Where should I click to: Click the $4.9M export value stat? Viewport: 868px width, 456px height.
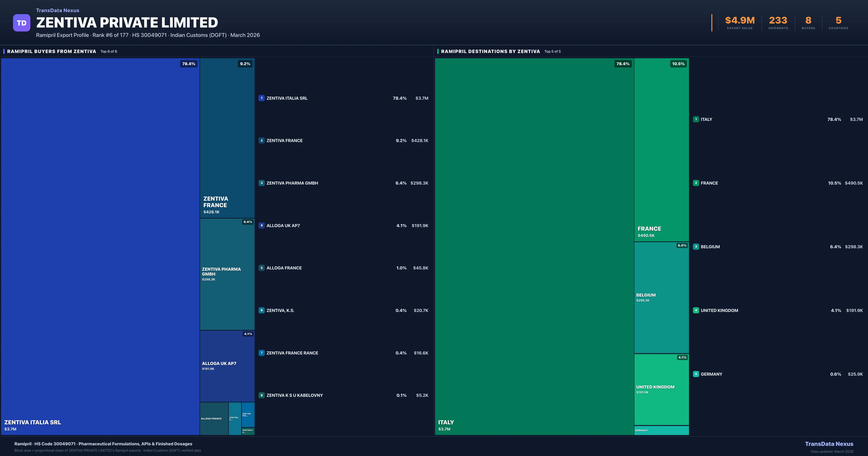pyautogui.click(x=740, y=20)
